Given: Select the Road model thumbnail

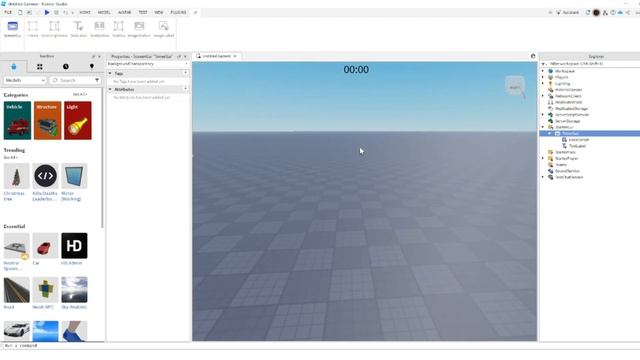Looking at the screenshot, I should [x=17, y=290].
